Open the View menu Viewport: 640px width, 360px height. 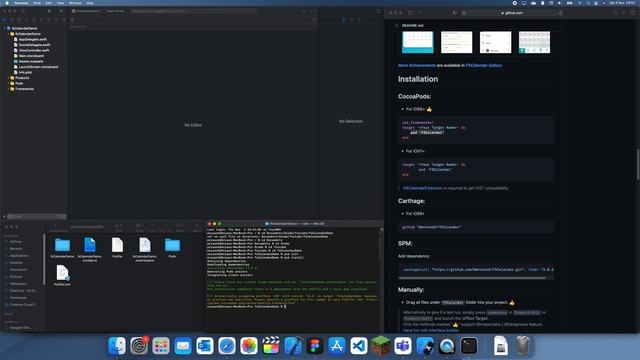click(x=60, y=3)
